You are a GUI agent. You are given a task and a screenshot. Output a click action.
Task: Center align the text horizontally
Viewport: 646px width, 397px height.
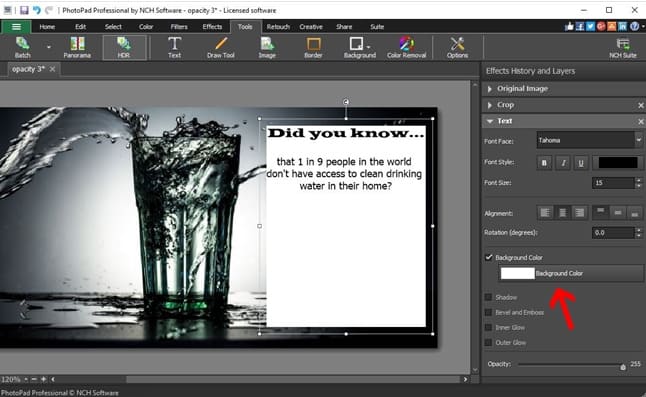coord(562,213)
